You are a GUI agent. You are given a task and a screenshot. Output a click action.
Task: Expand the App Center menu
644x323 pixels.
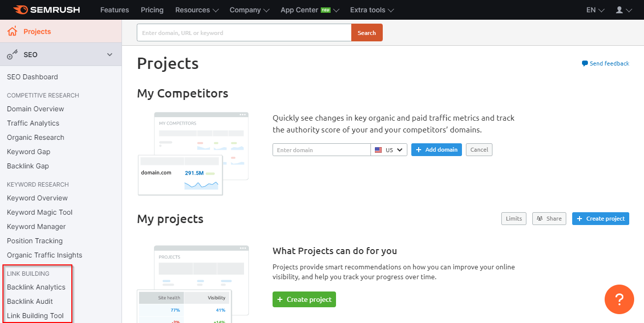[310, 10]
